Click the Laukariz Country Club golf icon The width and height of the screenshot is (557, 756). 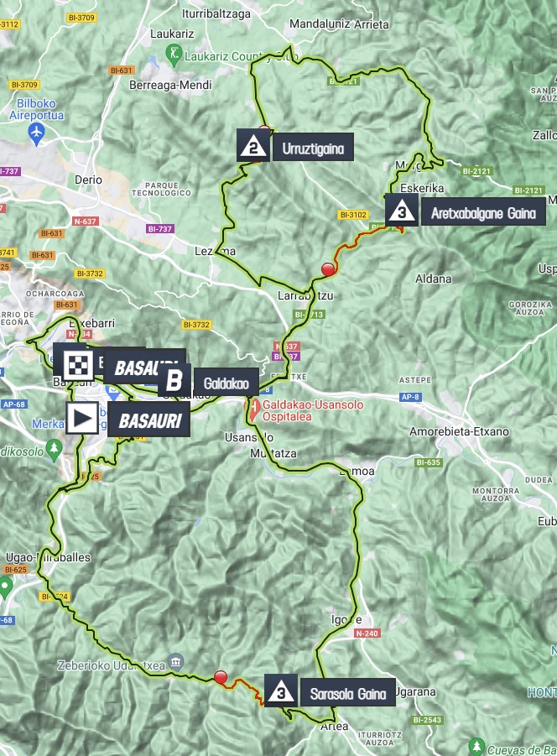pos(173,53)
